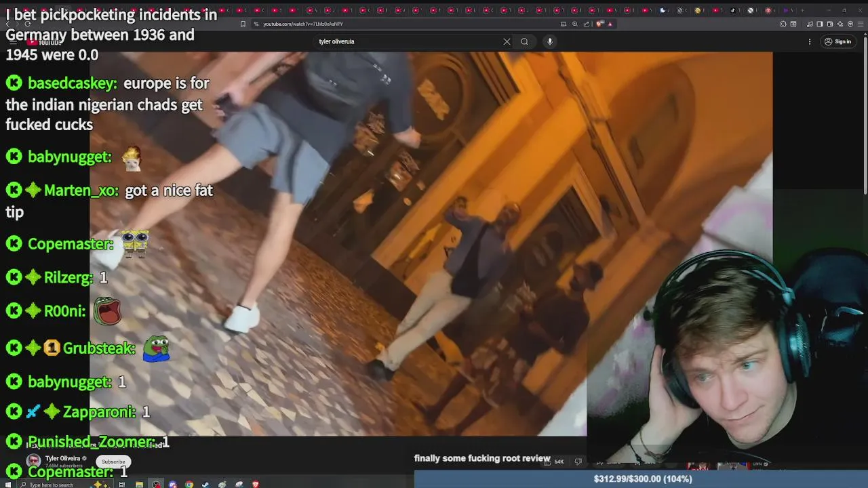Reload the page with the refresh icon

click(x=27, y=24)
